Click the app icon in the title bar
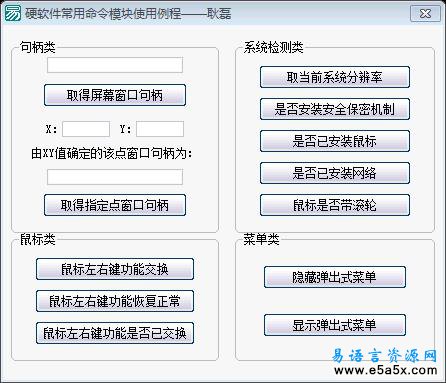Image resolution: width=446 pixels, height=383 pixels. point(12,13)
